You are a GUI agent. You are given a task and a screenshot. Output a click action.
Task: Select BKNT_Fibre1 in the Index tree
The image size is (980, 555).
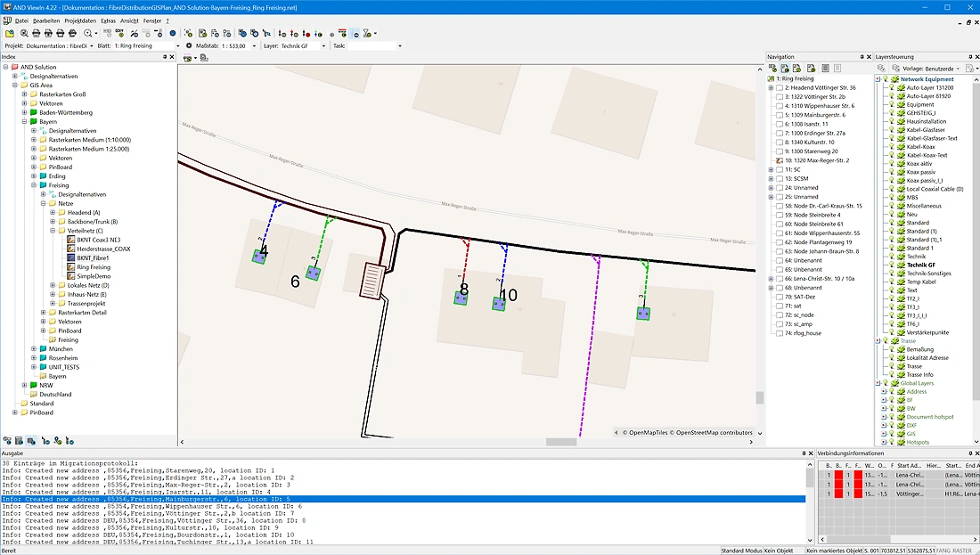(94, 257)
